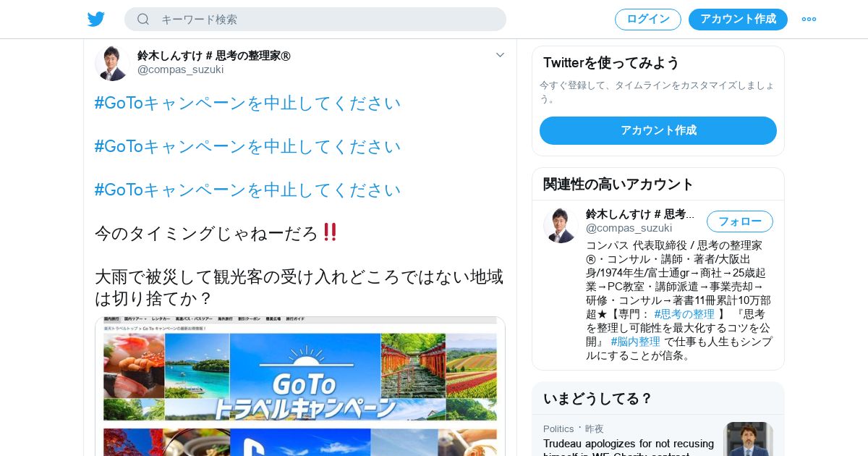Open @compas_suzuki handle in tweet header
This screenshot has height=456, width=868.
click(x=180, y=69)
